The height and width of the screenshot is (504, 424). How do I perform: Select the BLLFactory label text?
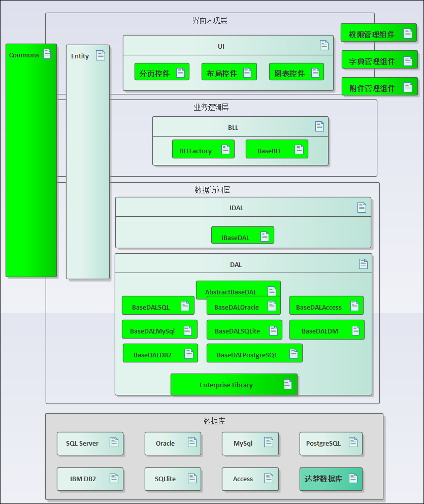point(195,151)
